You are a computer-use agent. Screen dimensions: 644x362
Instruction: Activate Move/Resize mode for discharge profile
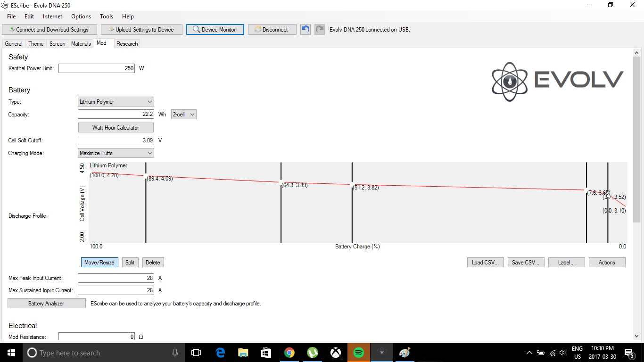[x=99, y=263]
